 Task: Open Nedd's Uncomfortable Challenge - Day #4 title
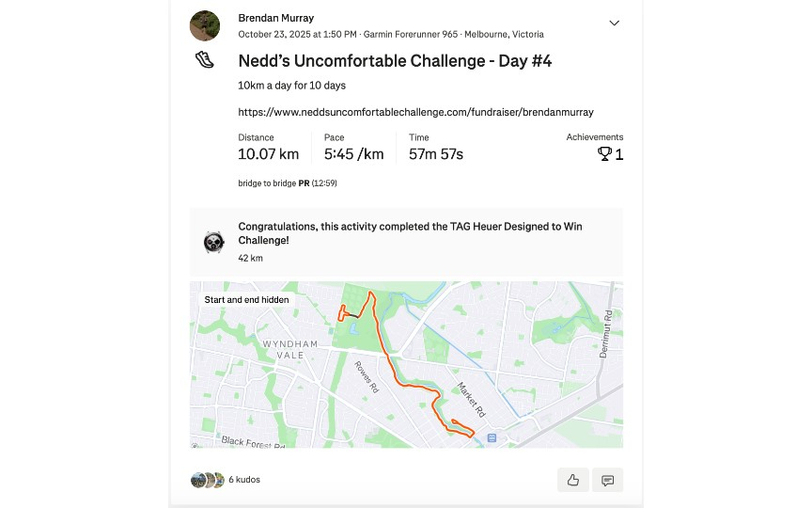tap(395, 61)
